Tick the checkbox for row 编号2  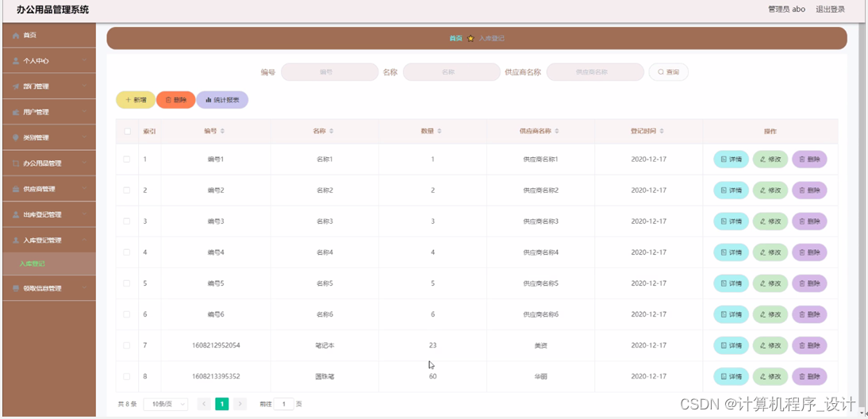[x=127, y=190]
